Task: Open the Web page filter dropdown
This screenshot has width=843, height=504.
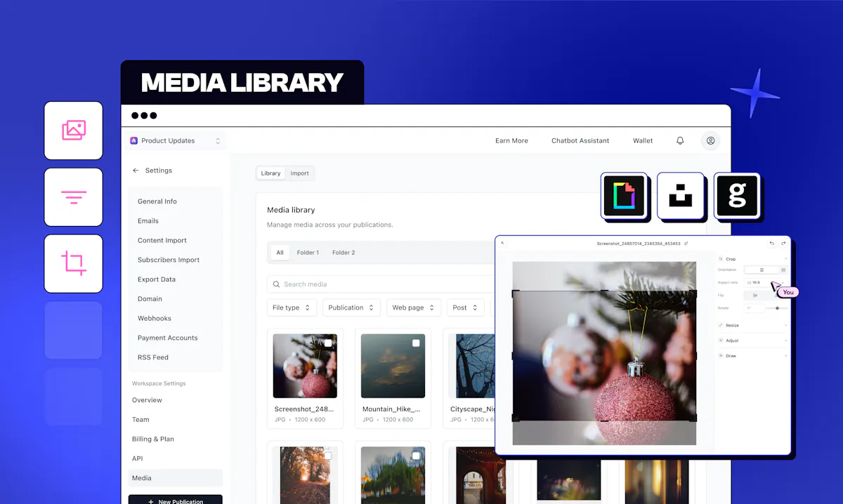Action: (x=414, y=307)
